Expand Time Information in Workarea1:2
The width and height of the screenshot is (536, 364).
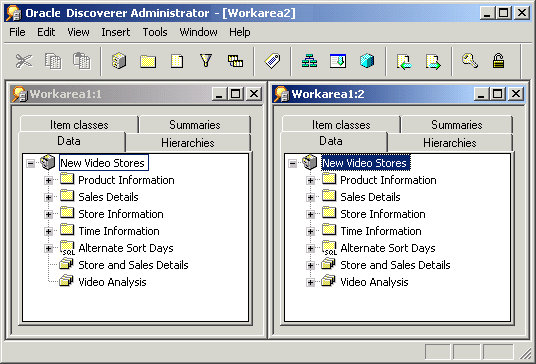point(310,231)
